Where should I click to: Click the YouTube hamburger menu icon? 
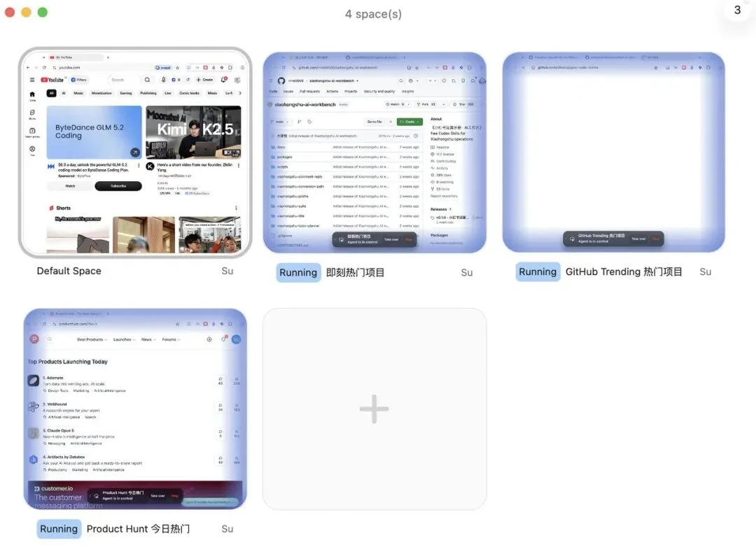point(32,80)
